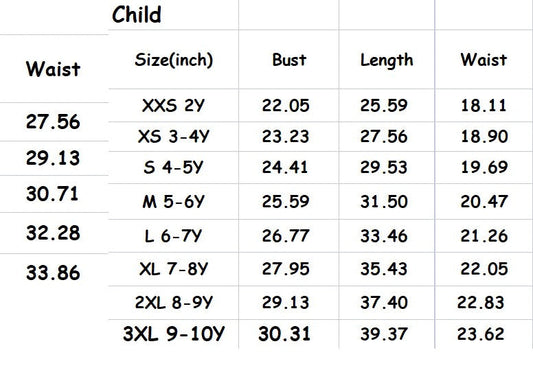Select the S 4-5Y row label

(173, 167)
